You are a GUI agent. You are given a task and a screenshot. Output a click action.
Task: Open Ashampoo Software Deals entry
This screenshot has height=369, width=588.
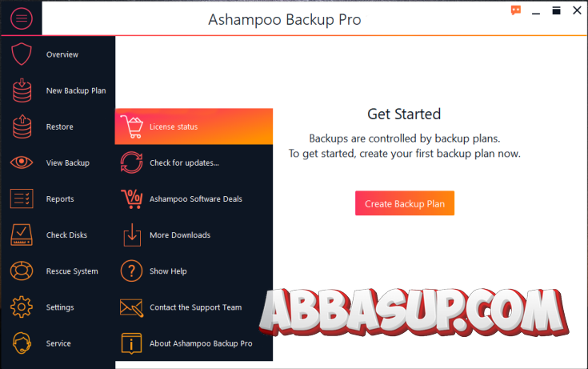tap(194, 199)
